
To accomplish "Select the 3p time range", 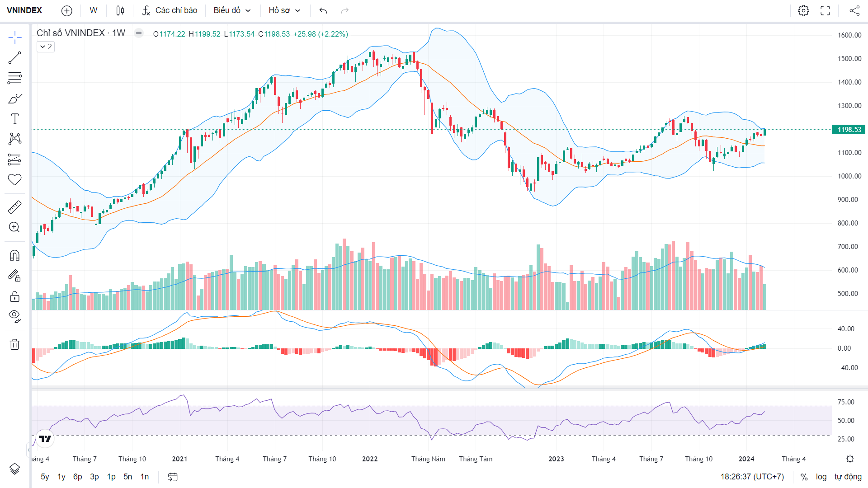I will (x=94, y=477).
